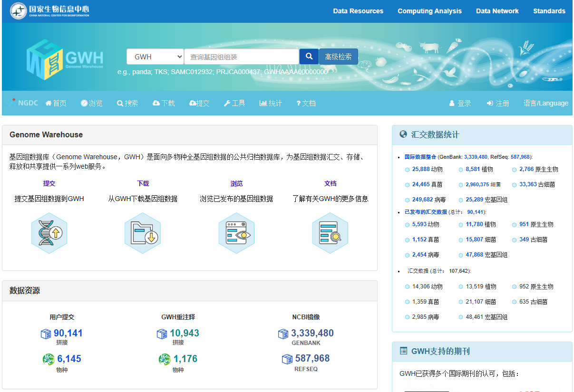
Task: Click the globe icon in 汇交数据统计 header
Action: click(403, 134)
